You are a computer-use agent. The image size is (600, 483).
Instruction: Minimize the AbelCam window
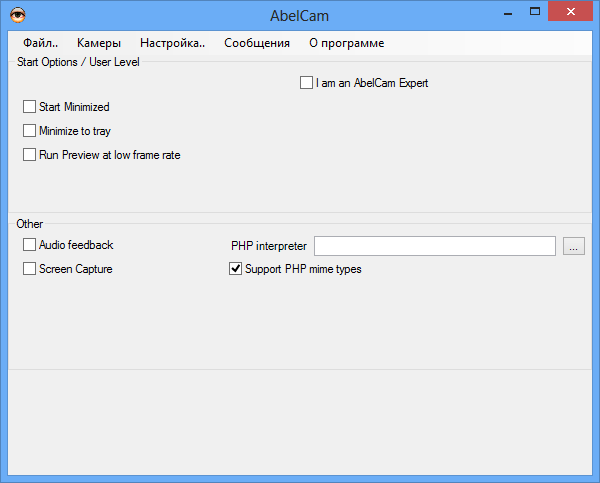[x=508, y=12]
